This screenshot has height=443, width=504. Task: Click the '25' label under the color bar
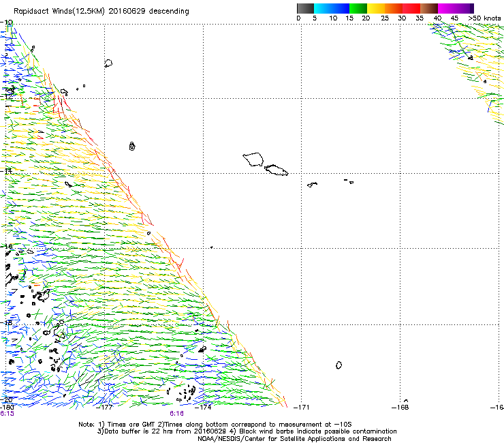click(385, 18)
